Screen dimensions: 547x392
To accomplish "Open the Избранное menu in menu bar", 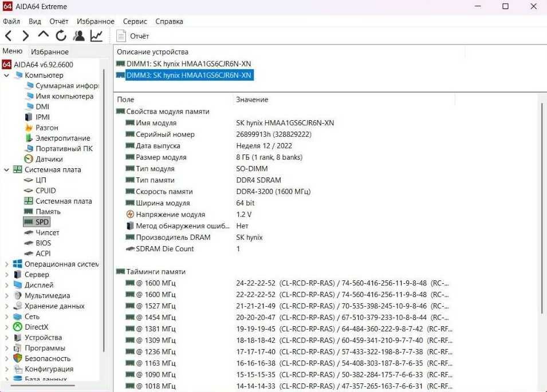I will point(96,21).
